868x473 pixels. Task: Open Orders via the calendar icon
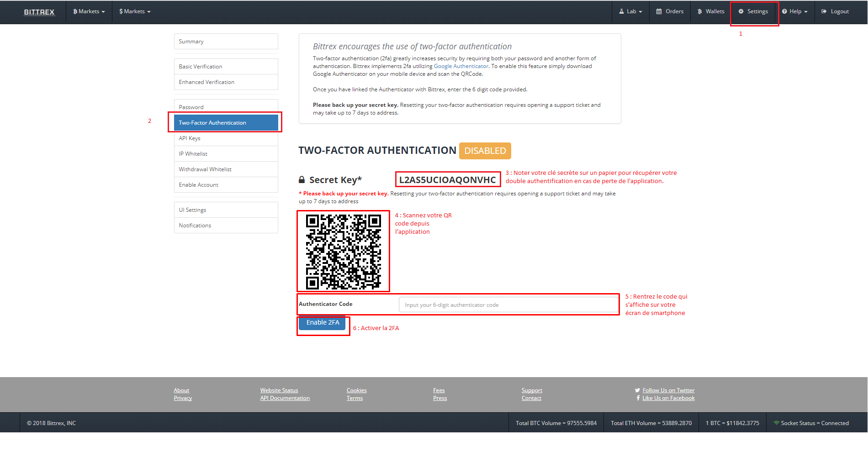(659, 11)
